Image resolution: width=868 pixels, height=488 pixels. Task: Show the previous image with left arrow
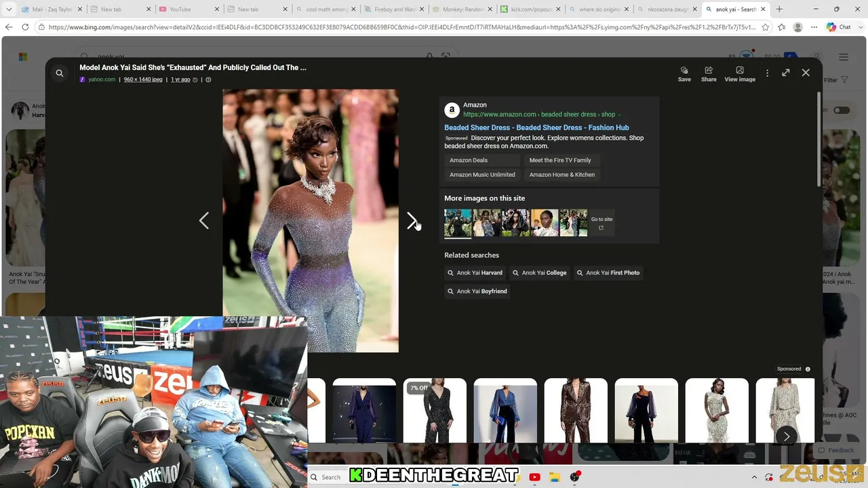[204, 220]
